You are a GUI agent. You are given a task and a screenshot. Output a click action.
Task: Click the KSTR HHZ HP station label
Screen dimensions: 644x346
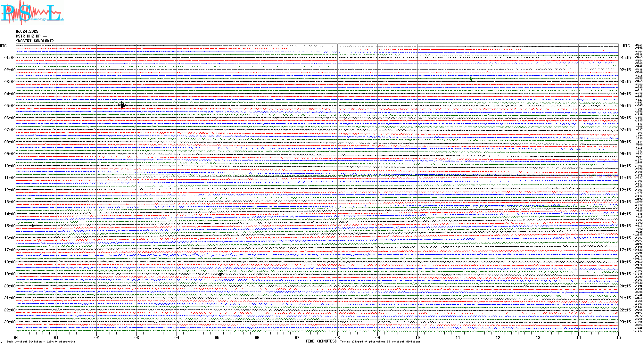click(x=31, y=36)
